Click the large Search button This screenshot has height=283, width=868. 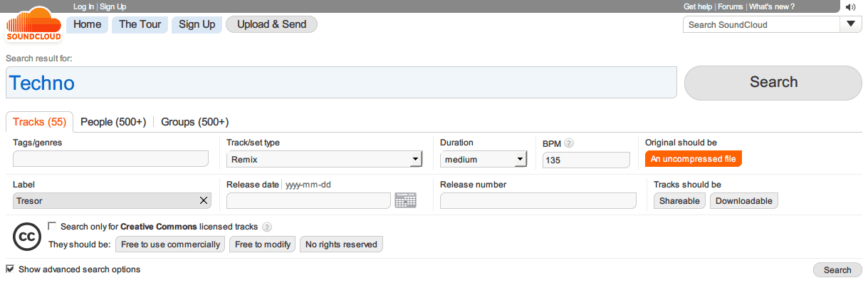point(773,82)
